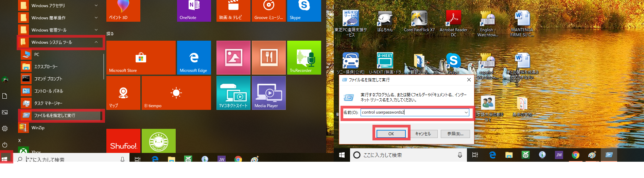
Task: Open the Paint 3D tile (ペイント 3D)
Action: pyautogui.click(x=123, y=11)
